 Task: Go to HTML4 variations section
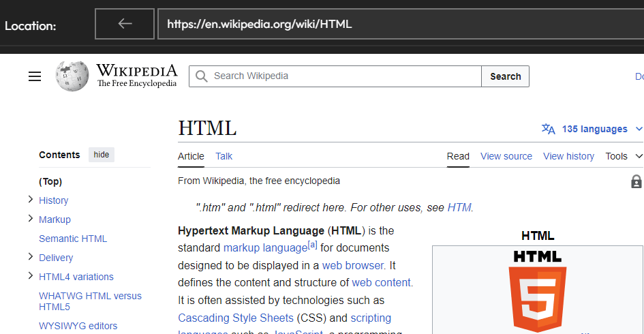coord(76,277)
